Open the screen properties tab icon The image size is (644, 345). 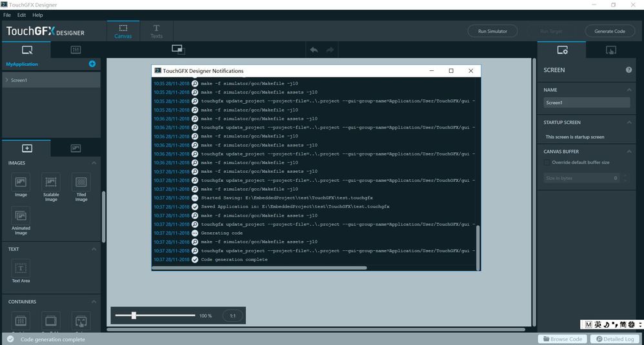pos(562,50)
